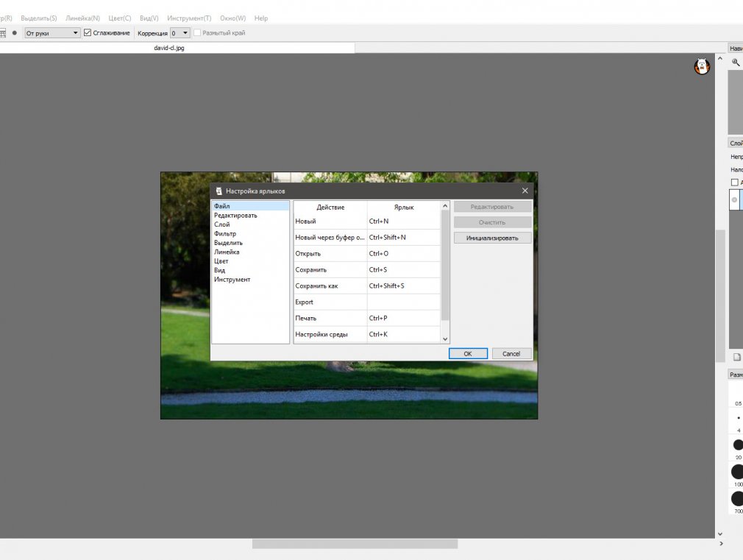Select the Сохранить action cell
This screenshot has height=560, width=743.
tap(330, 270)
